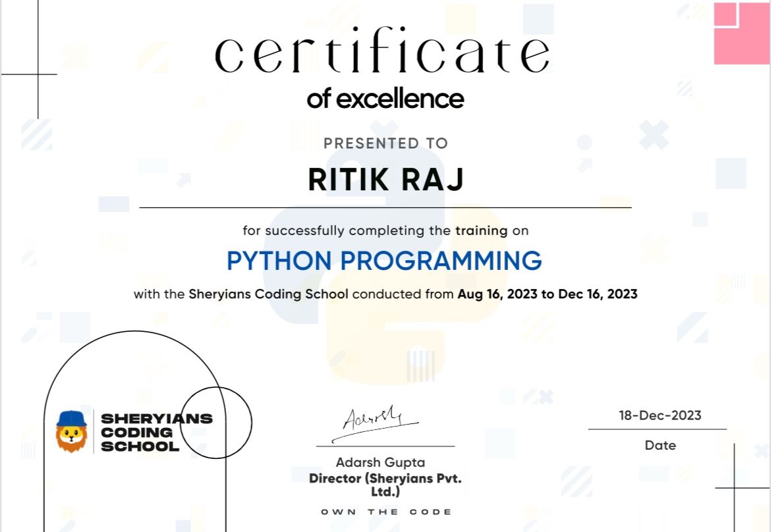
Task: Click the issue date '18-Dec-2023'
Action: click(x=660, y=415)
